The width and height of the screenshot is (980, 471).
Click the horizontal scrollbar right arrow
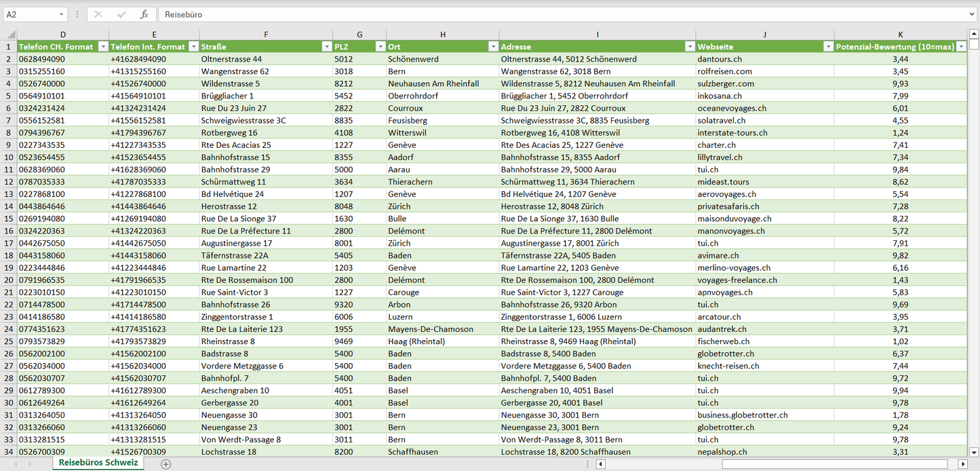962,464
